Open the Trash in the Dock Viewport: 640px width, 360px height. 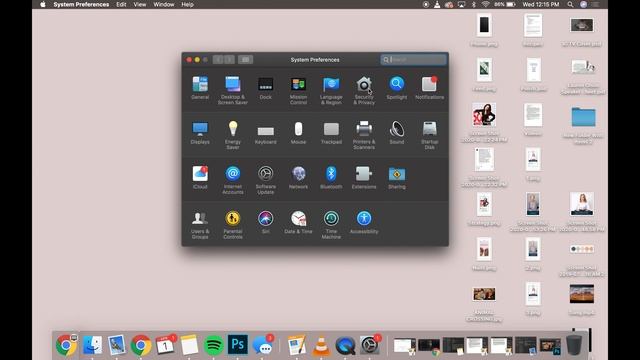(574, 345)
